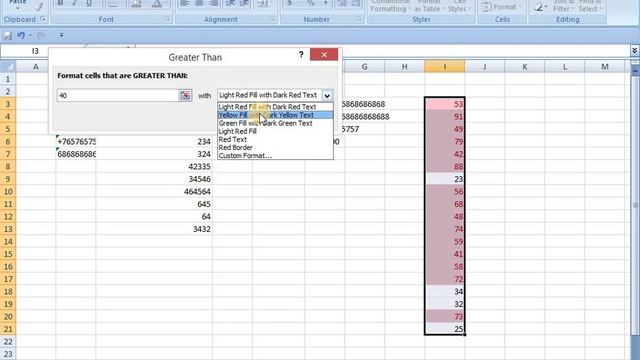Click the Name Box showing I3
The image size is (640, 360).
tap(24, 51)
